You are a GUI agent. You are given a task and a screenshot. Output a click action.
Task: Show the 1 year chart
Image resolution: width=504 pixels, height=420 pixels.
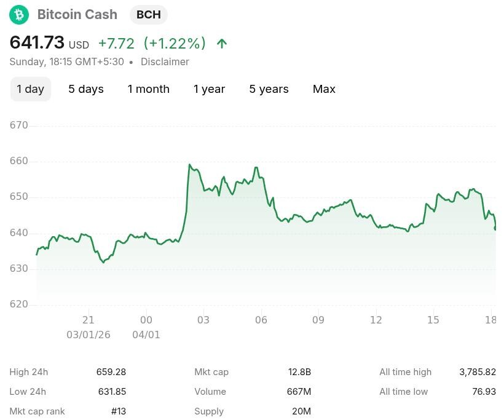click(x=209, y=89)
